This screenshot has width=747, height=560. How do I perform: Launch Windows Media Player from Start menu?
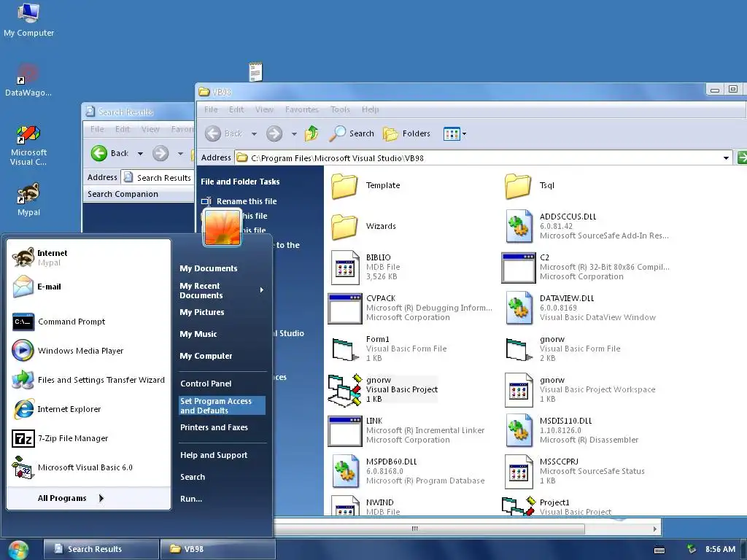coord(89,351)
